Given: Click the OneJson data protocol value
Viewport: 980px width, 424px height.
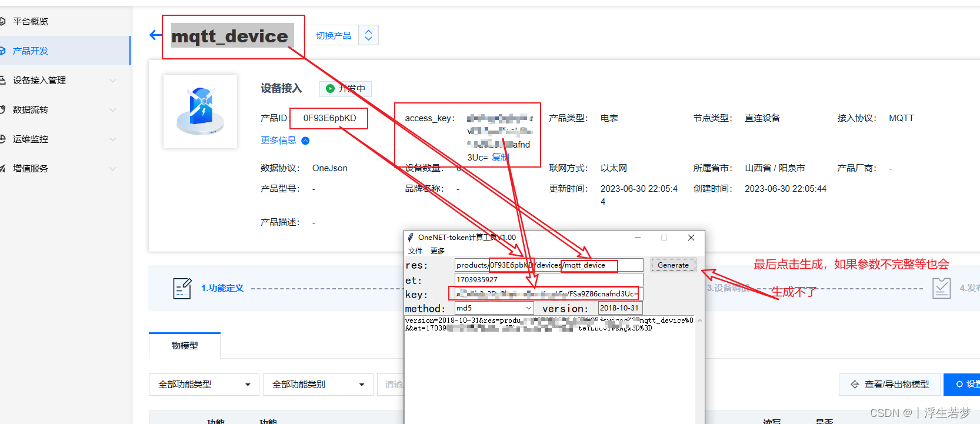Looking at the screenshot, I should tap(329, 168).
